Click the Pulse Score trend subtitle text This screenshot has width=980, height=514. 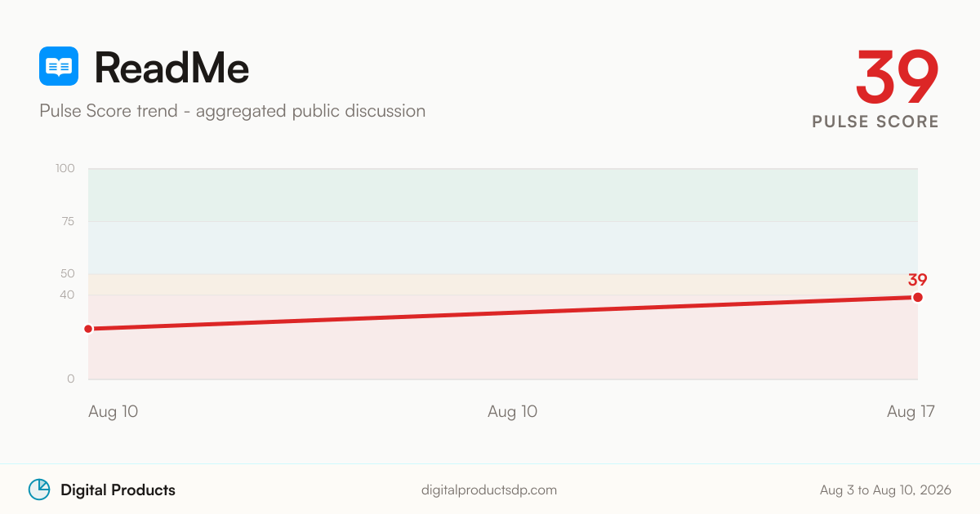coord(233,111)
